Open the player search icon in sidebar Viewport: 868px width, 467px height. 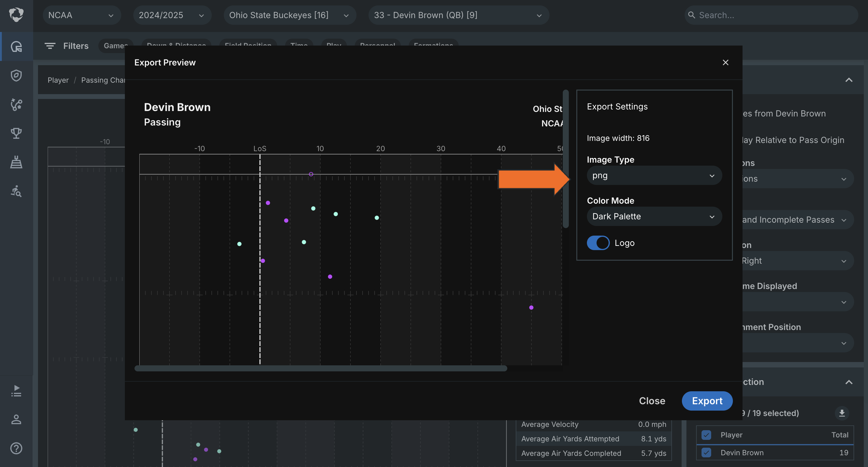coord(16,191)
